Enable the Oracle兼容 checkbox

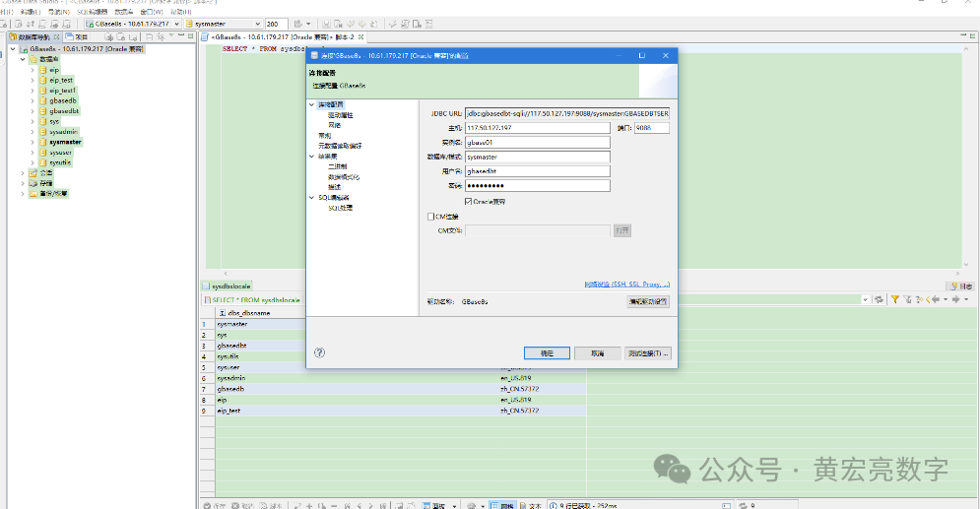pyautogui.click(x=468, y=202)
